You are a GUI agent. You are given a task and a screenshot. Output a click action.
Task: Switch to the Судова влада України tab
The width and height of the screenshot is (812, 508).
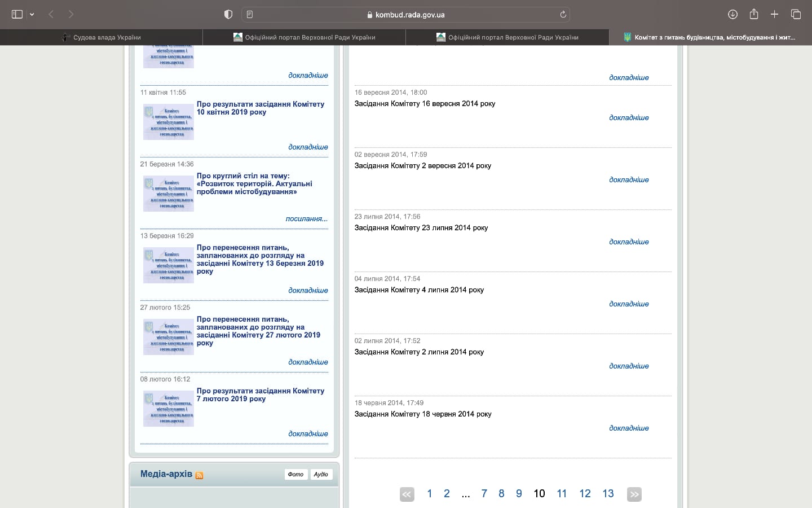(x=101, y=37)
